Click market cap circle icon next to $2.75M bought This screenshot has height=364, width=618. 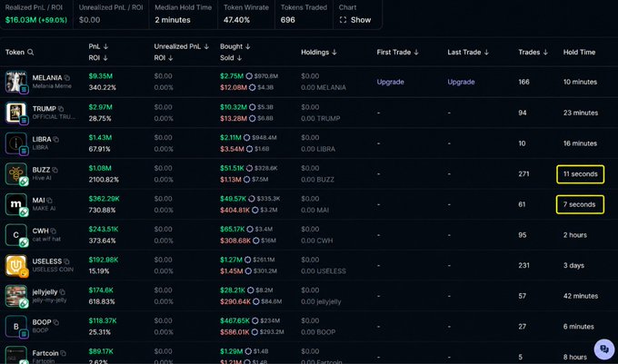coord(249,76)
